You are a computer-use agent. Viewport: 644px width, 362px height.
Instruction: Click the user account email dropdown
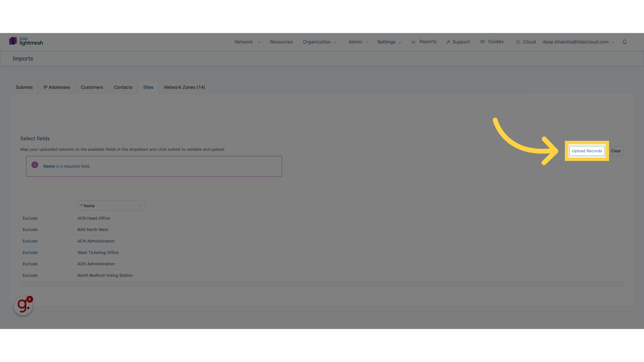pyautogui.click(x=578, y=42)
